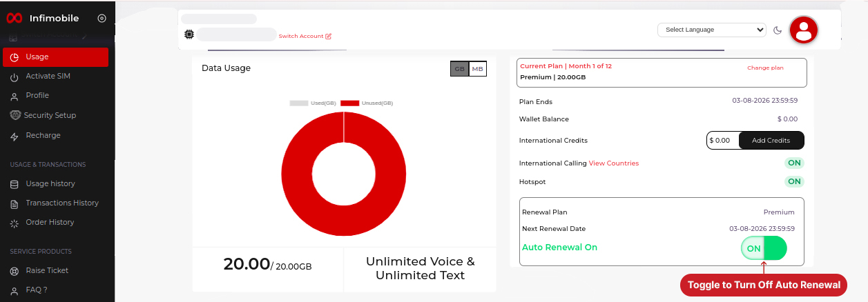Image resolution: width=868 pixels, height=302 pixels.
Task: Click the Change plan link
Action: (x=765, y=68)
